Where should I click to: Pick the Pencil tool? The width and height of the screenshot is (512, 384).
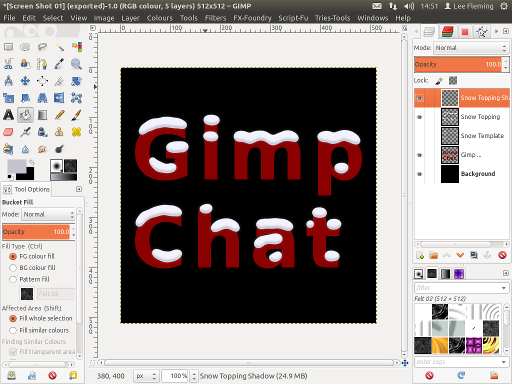click(x=59, y=115)
